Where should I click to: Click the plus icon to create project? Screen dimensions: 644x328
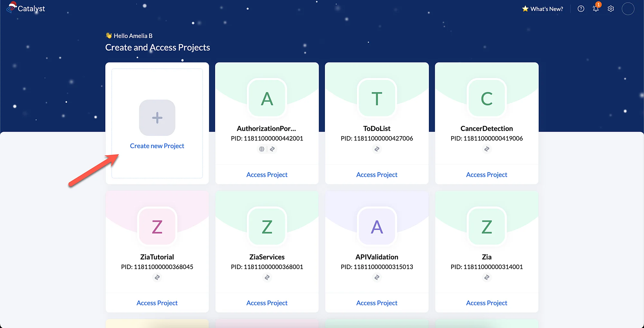point(157,117)
